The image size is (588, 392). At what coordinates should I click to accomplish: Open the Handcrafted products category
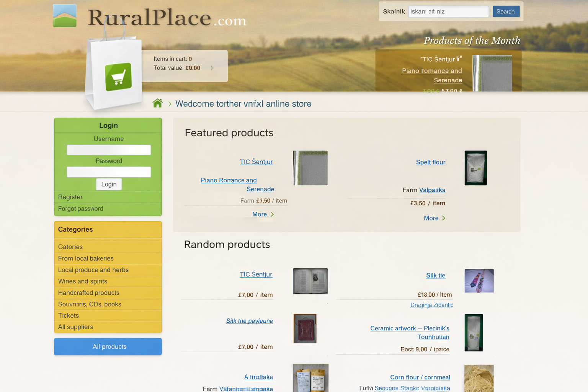[88, 292]
